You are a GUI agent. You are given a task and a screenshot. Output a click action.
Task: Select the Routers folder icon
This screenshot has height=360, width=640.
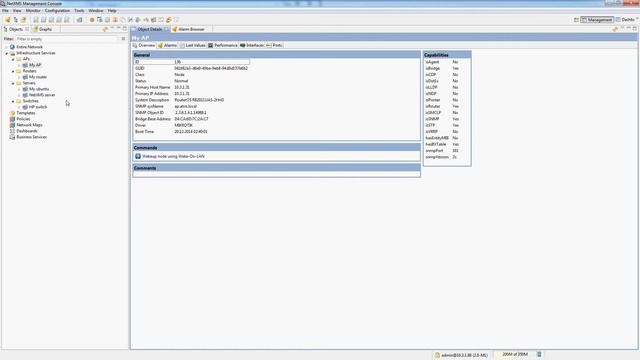pos(19,71)
